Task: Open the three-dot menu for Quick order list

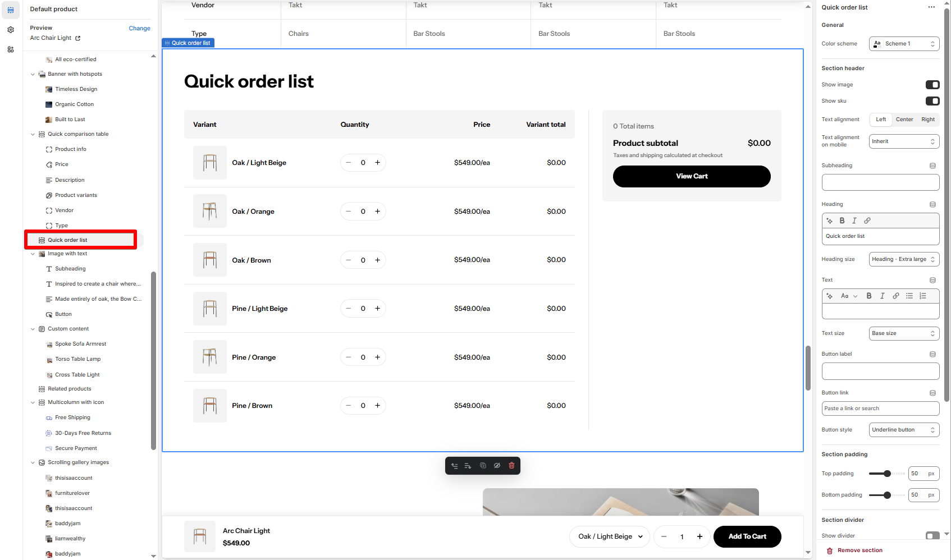Action: pyautogui.click(x=932, y=7)
